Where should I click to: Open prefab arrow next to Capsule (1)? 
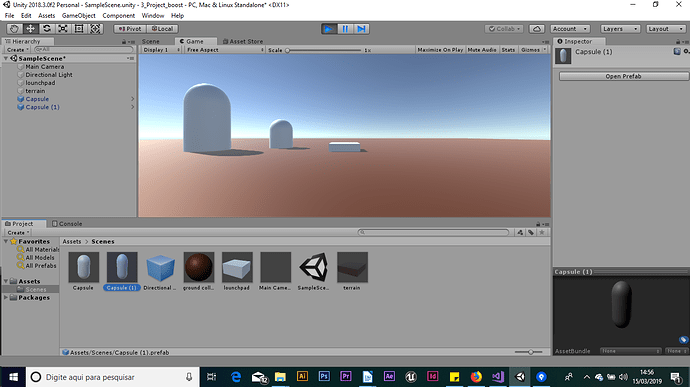(132, 107)
